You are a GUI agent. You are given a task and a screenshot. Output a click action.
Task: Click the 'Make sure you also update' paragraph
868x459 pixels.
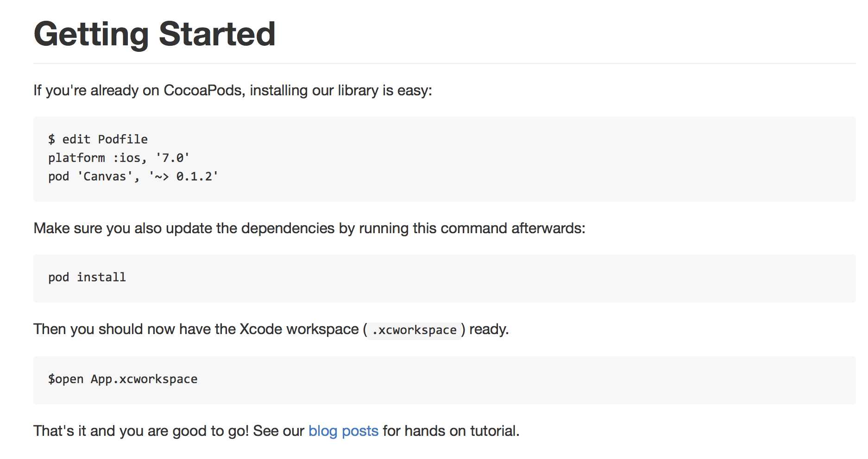(x=309, y=228)
